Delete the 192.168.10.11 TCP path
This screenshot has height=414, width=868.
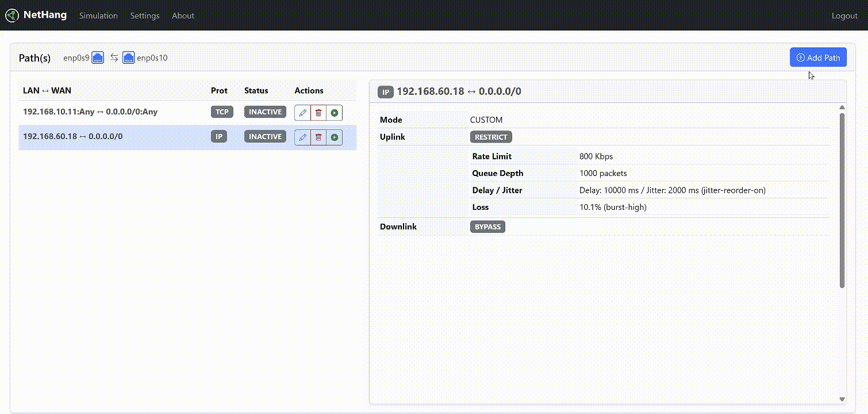click(x=318, y=113)
